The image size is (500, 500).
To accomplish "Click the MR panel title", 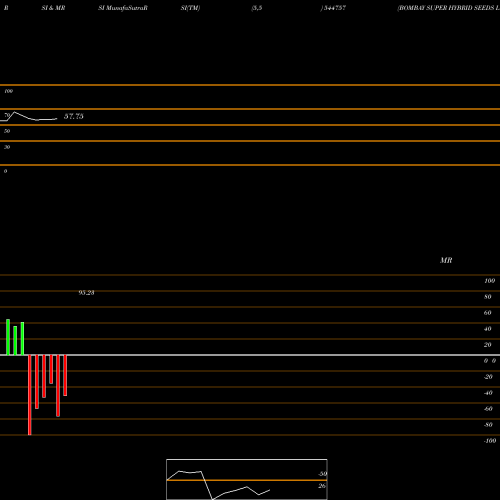I will tap(446, 260).
